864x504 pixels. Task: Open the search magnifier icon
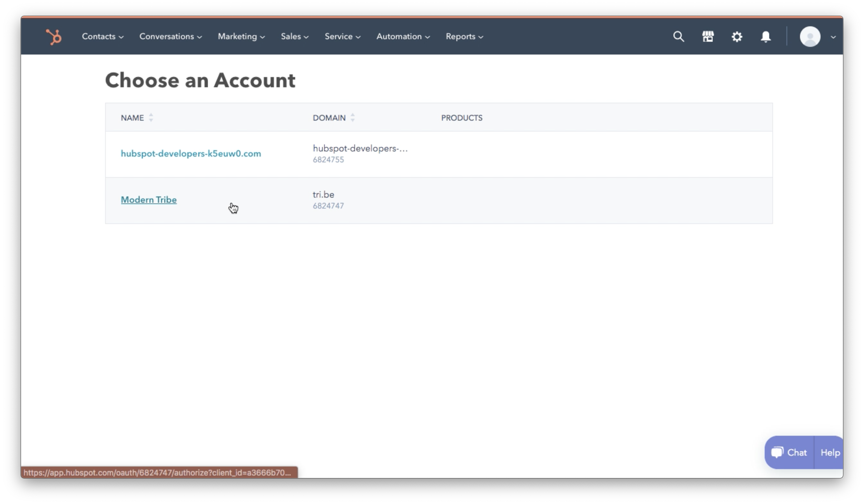click(x=679, y=36)
